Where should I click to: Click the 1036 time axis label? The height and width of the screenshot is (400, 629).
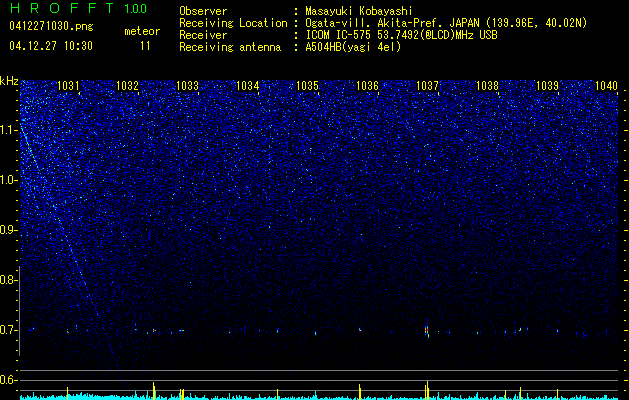pyautogui.click(x=367, y=85)
